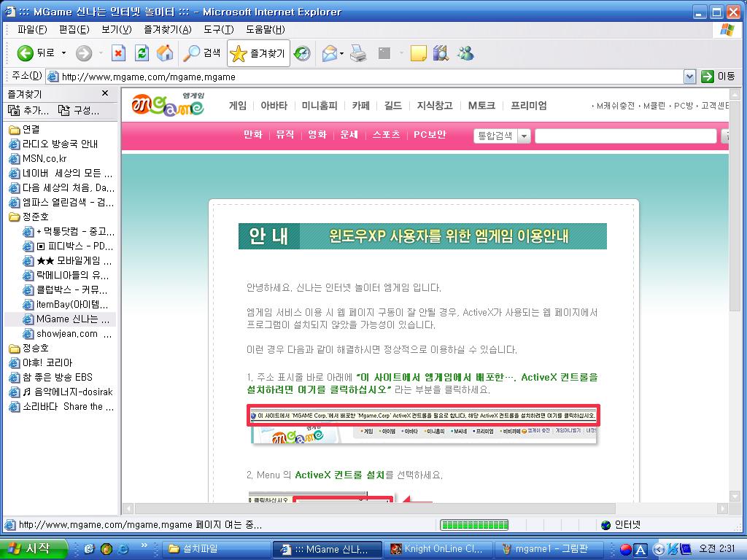Screen dimensions: 747x560
Task: Open the 미니홈피 navigation tab
Action: point(320,105)
